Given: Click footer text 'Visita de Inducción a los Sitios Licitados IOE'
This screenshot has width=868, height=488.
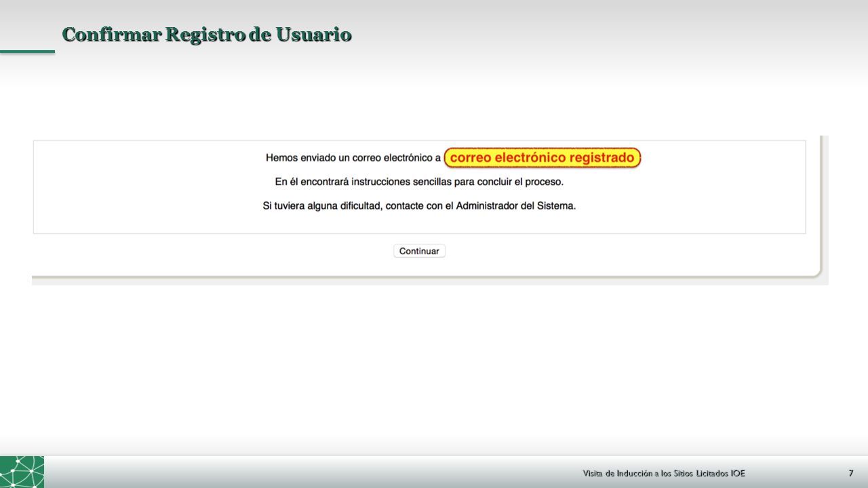Looking at the screenshot, I should point(664,472).
